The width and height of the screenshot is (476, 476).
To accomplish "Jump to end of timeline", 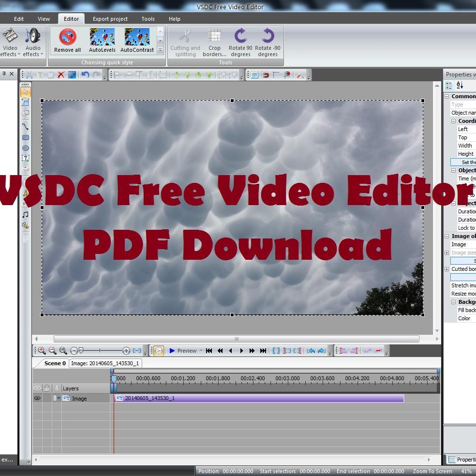I will tap(263, 351).
